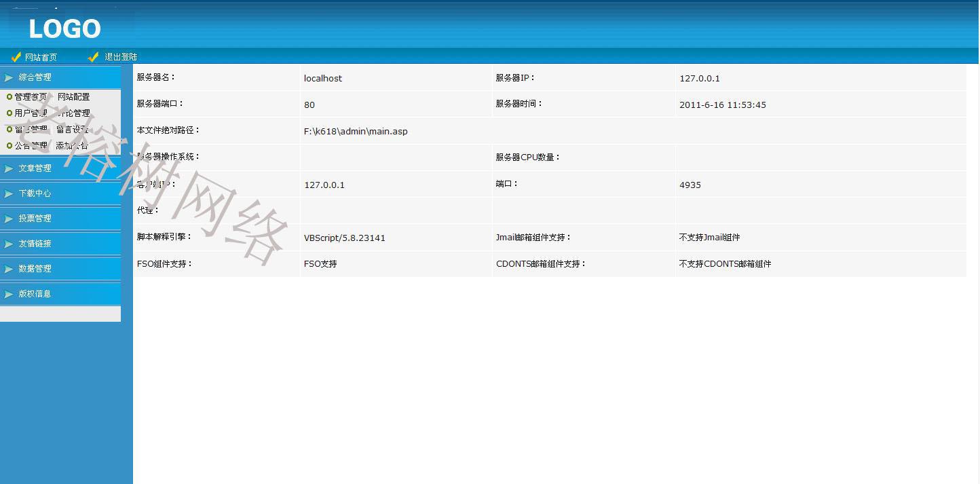
Task: Select 公告管理 in sidebar submenu
Action: tap(31, 146)
